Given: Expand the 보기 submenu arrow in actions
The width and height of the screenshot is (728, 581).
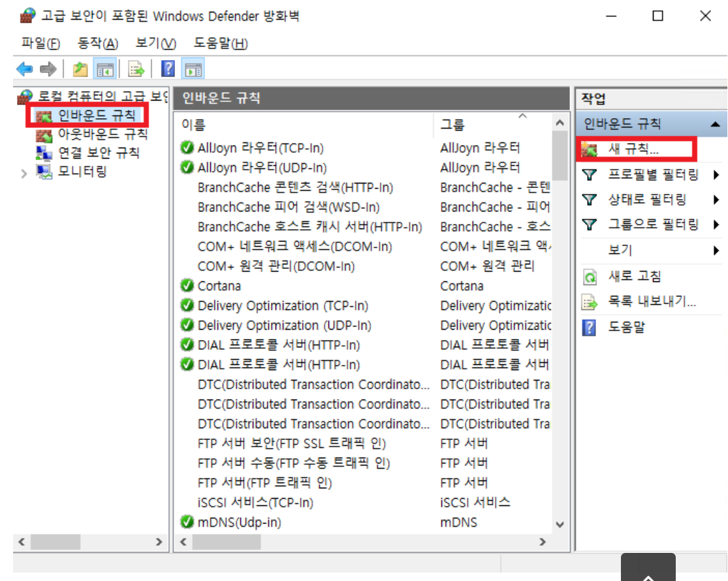Looking at the screenshot, I should [716, 251].
